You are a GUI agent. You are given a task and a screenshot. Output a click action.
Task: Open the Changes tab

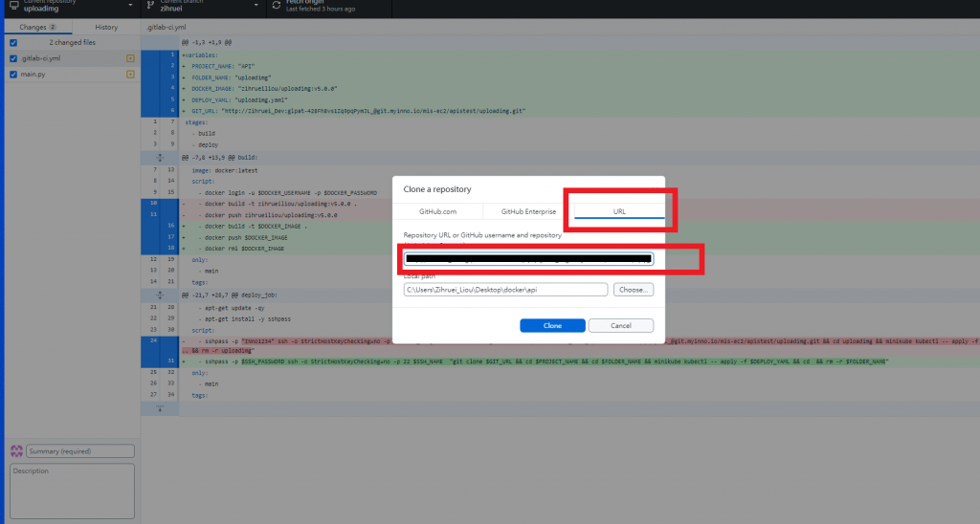pyautogui.click(x=37, y=27)
